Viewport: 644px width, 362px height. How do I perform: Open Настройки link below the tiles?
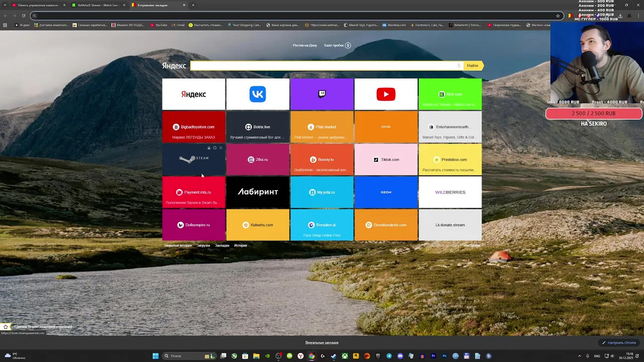click(x=472, y=245)
